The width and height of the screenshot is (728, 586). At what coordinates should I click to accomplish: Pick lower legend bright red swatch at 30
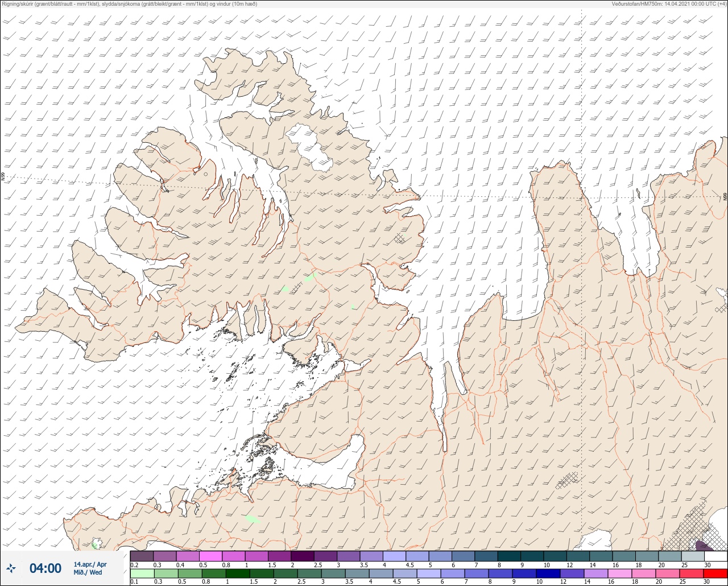[715, 573]
